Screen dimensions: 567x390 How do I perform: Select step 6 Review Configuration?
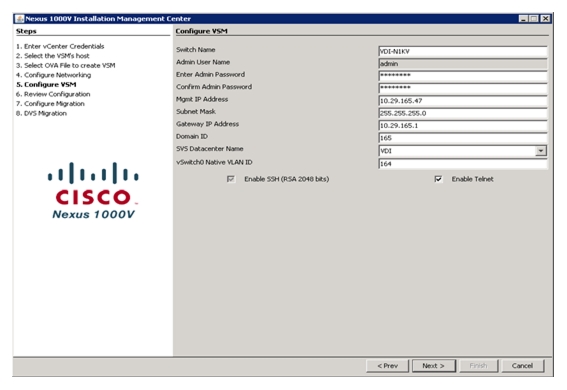tap(53, 94)
